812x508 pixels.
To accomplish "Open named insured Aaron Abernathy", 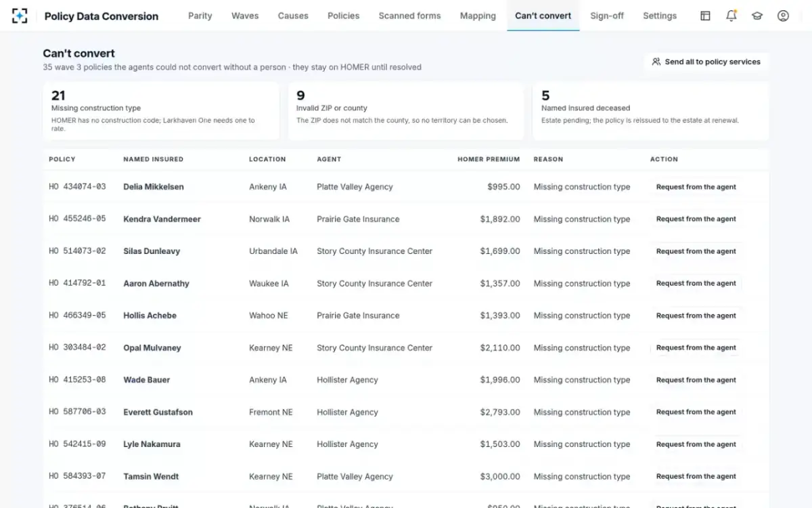I will [156, 283].
